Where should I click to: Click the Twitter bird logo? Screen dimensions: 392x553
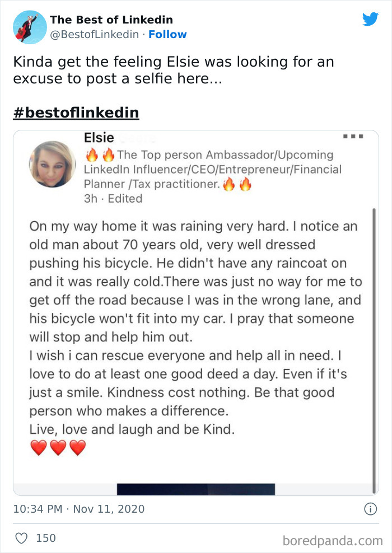click(x=370, y=18)
